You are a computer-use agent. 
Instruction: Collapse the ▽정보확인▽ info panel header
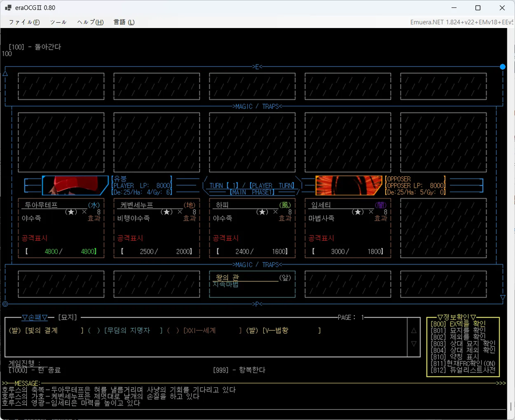click(457, 317)
